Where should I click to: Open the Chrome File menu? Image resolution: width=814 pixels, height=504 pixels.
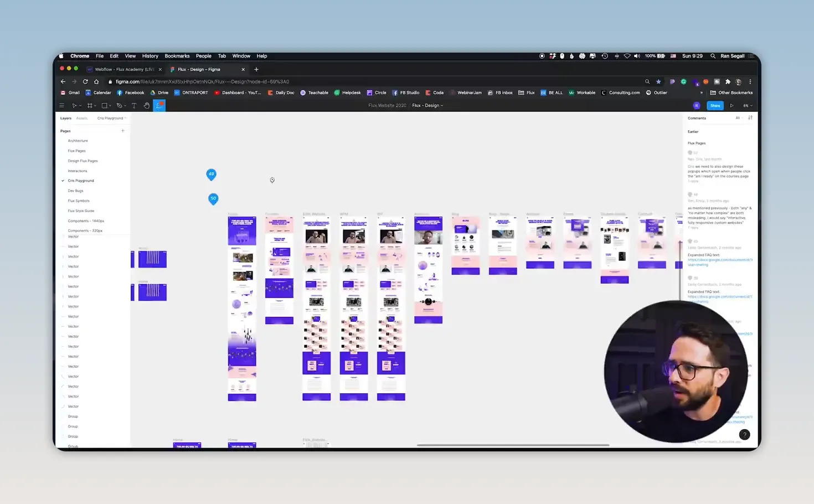pyautogui.click(x=100, y=56)
